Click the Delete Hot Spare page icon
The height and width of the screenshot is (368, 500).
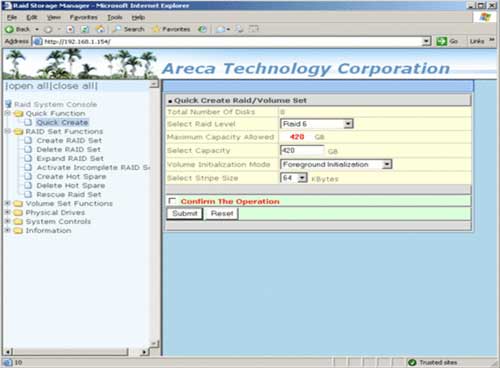point(28,185)
